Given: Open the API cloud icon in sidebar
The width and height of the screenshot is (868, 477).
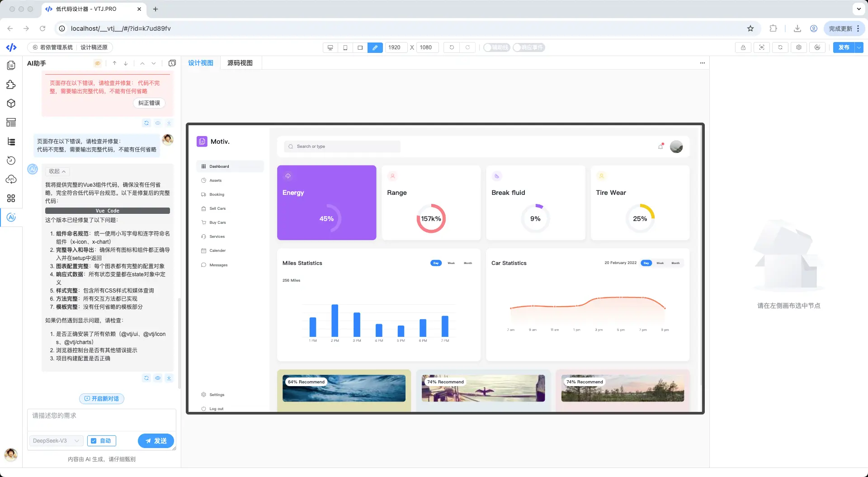Looking at the screenshot, I should [x=11, y=179].
